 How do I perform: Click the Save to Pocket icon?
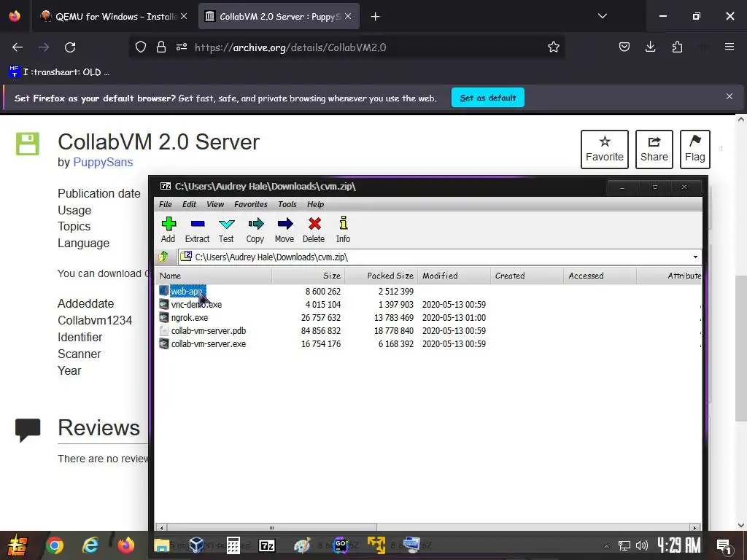pyautogui.click(x=624, y=47)
